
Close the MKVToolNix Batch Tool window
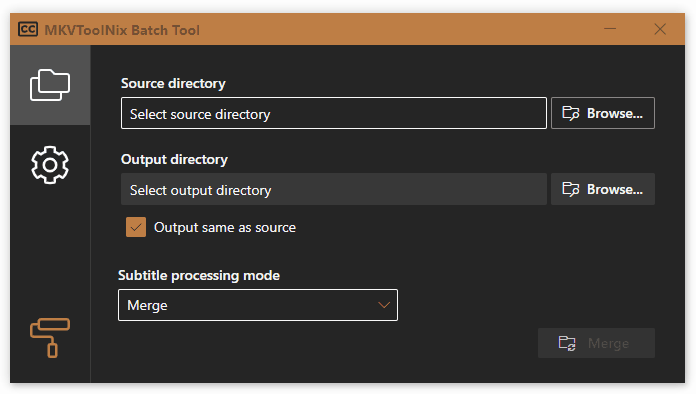click(660, 29)
